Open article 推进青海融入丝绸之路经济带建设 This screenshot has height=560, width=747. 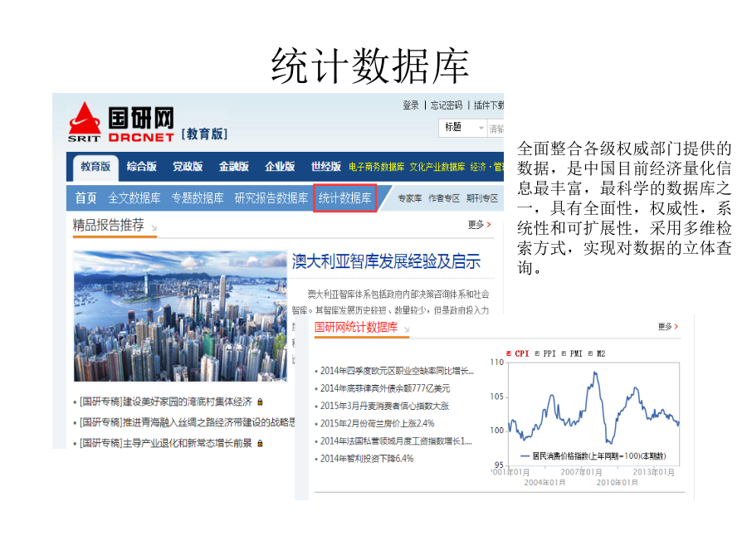point(188,422)
